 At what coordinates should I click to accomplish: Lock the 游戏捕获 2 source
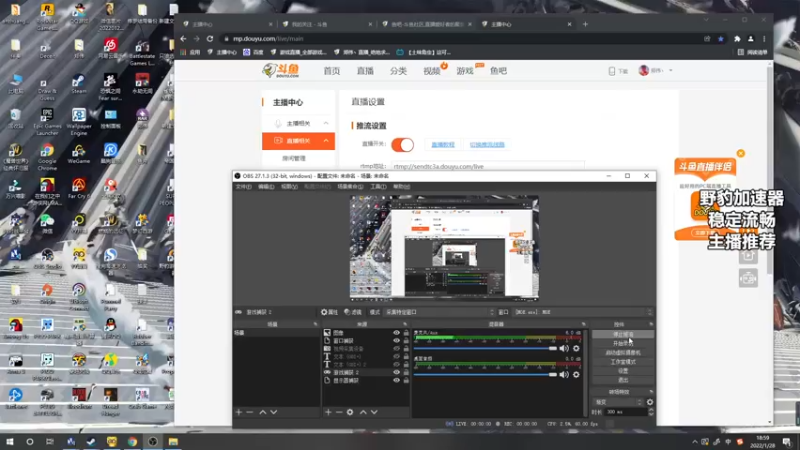(406, 372)
